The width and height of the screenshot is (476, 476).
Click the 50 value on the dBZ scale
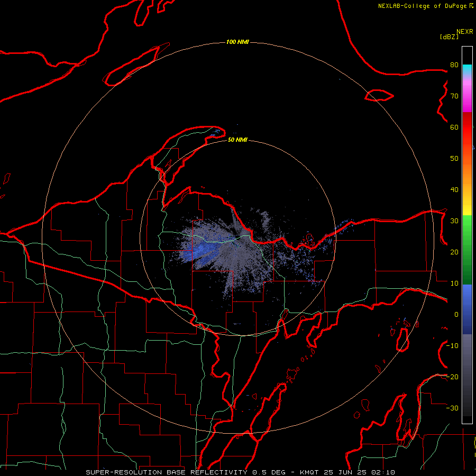454,159
